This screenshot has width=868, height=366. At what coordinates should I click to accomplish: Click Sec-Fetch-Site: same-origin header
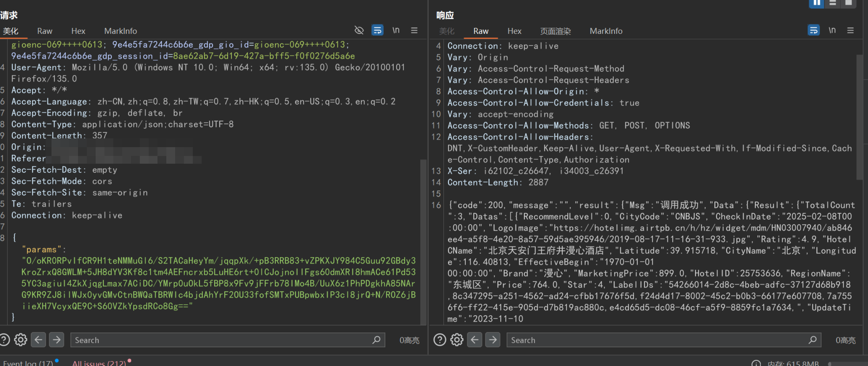point(79,192)
